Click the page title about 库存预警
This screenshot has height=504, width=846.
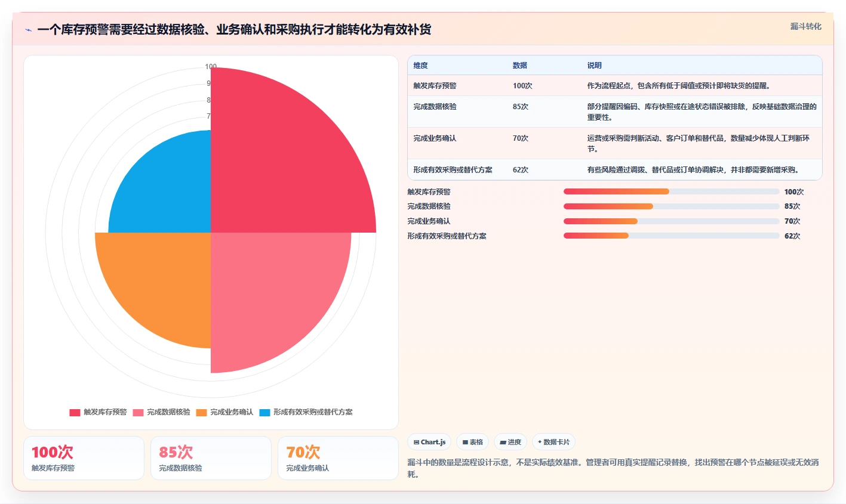234,30
